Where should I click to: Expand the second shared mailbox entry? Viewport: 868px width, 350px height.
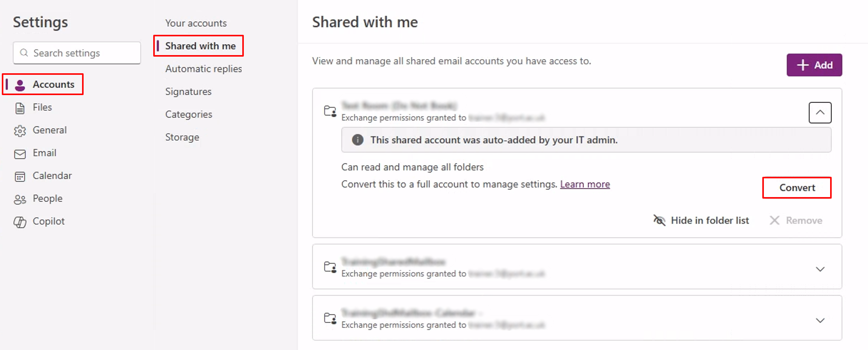[x=820, y=269]
